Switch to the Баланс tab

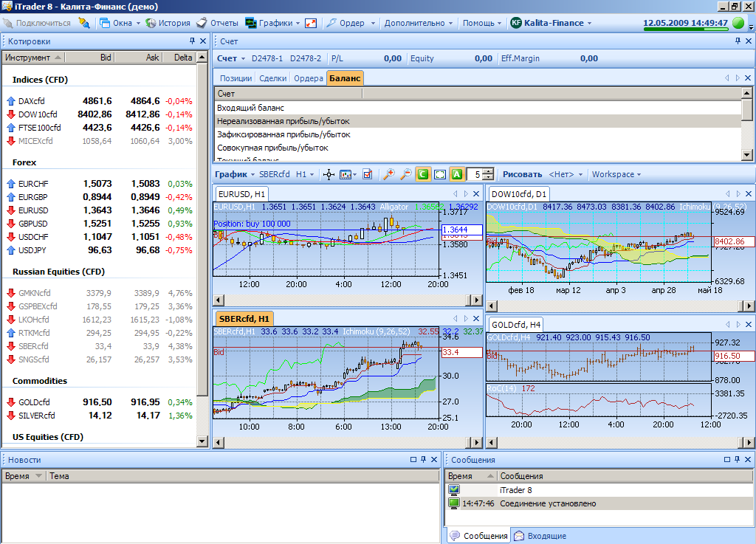pyautogui.click(x=345, y=78)
